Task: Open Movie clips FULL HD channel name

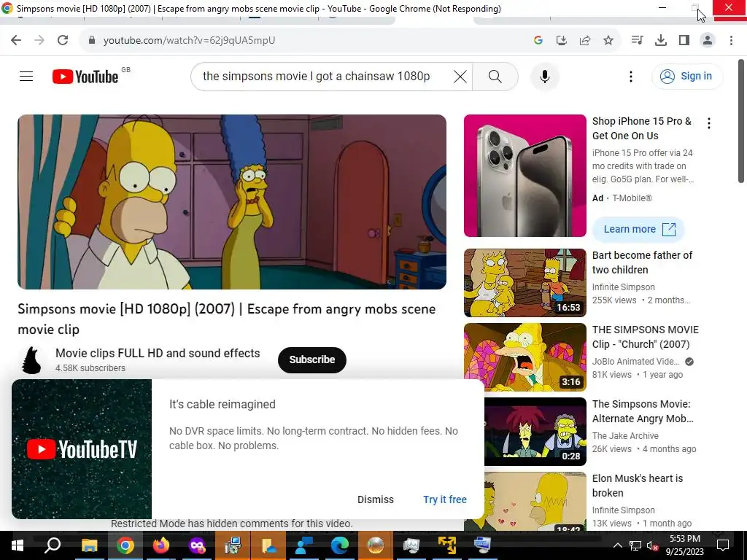Action: pos(158,354)
